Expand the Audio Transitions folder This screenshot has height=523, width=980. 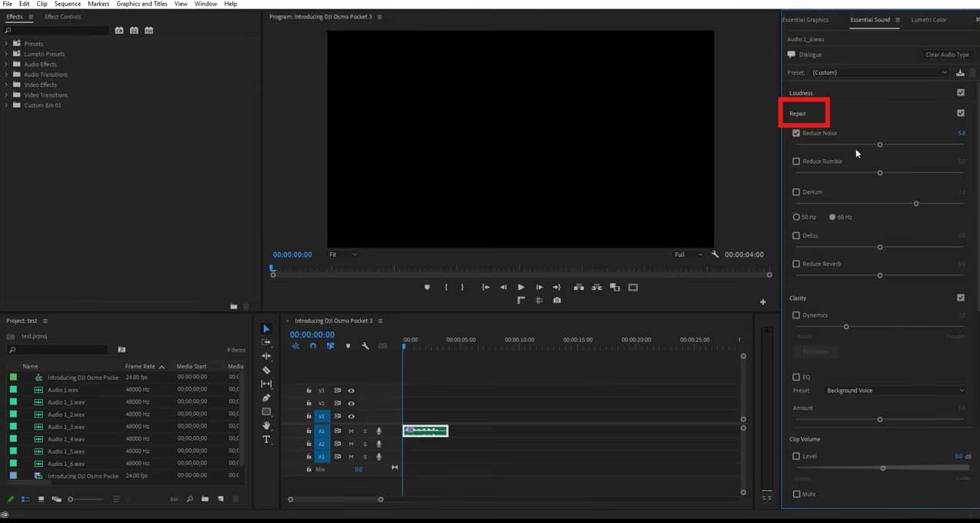(x=7, y=75)
